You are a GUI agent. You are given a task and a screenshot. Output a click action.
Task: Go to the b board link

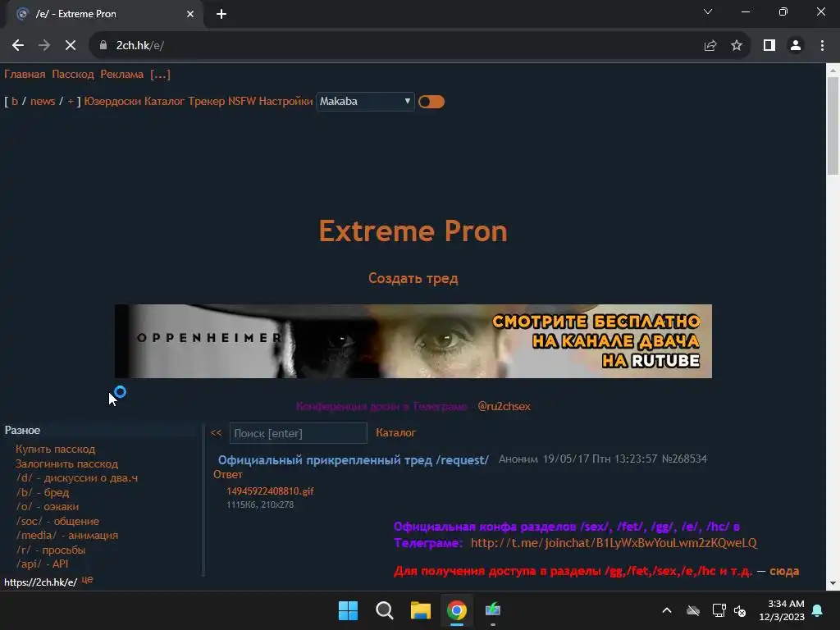pyautogui.click(x=15, y=101)
